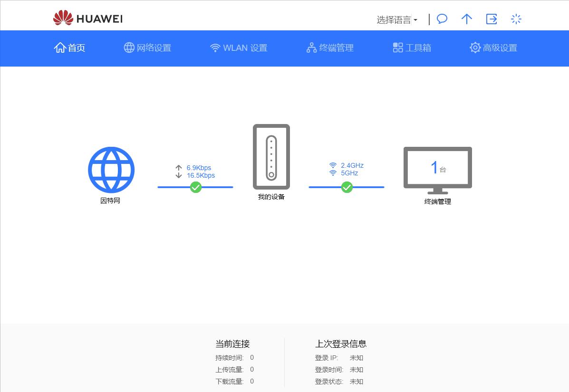
Task: Open the 因特网 globe icon
Action: click(x=111, y=170)
